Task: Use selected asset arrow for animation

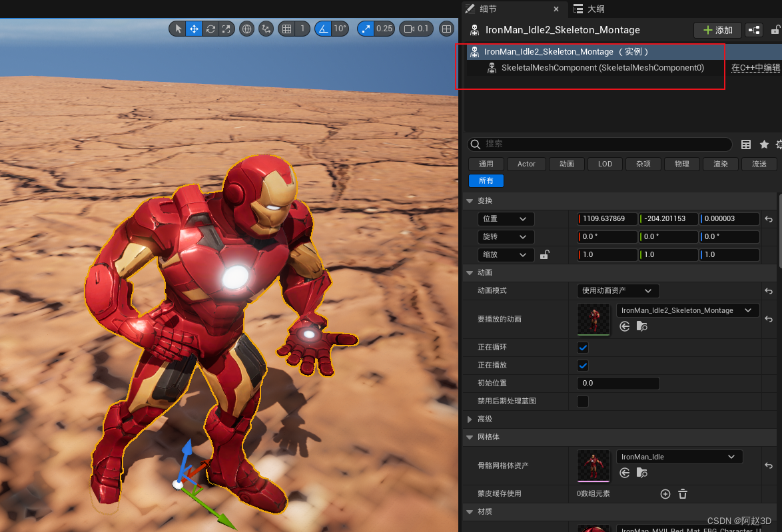Action: (624, 326)
